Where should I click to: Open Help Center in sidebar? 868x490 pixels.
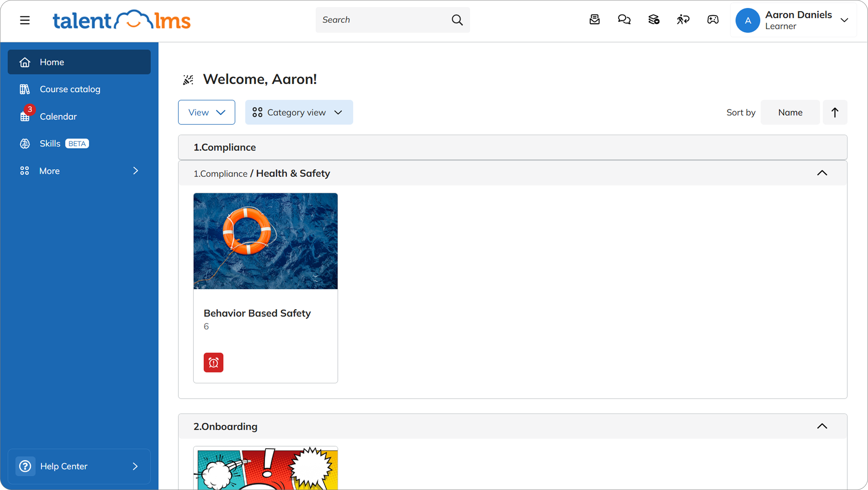[x=79, y=466]
